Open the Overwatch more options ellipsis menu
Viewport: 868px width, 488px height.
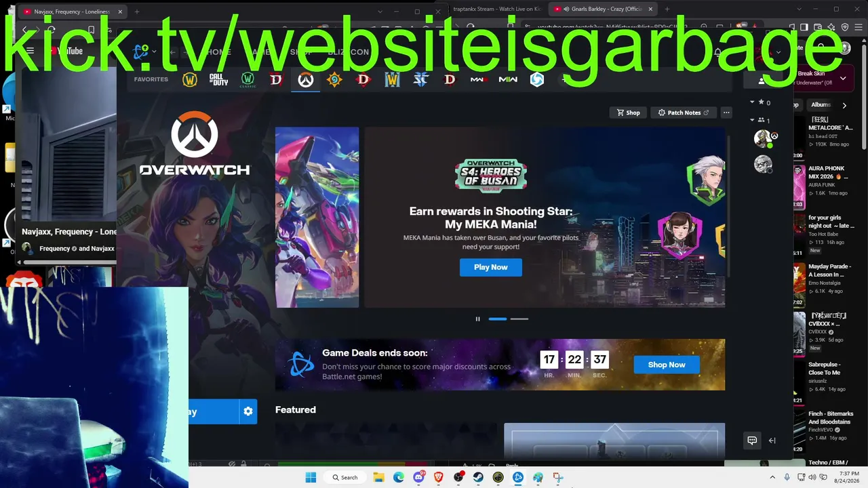tap(726, 113)
